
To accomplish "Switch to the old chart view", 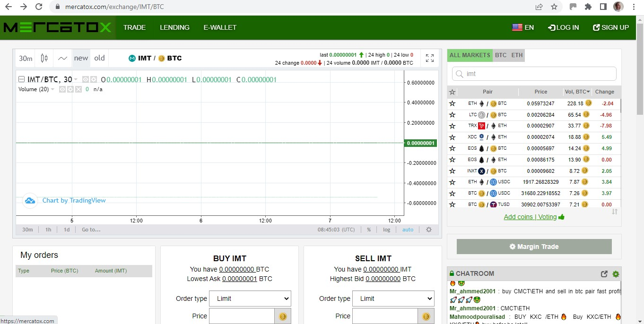I will 99,58.
